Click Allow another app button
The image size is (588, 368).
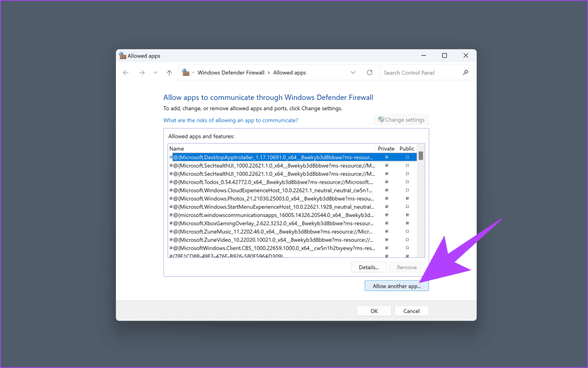[397, 286]
